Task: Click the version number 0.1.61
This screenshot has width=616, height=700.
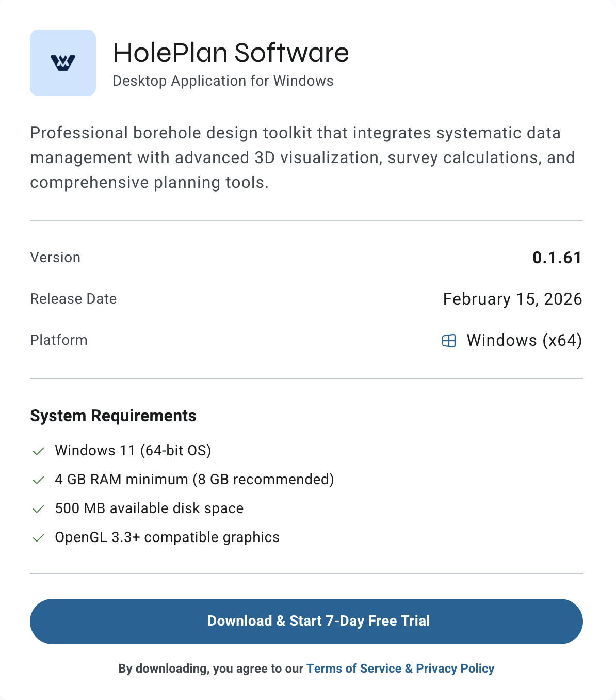Action: coord(557,258)
